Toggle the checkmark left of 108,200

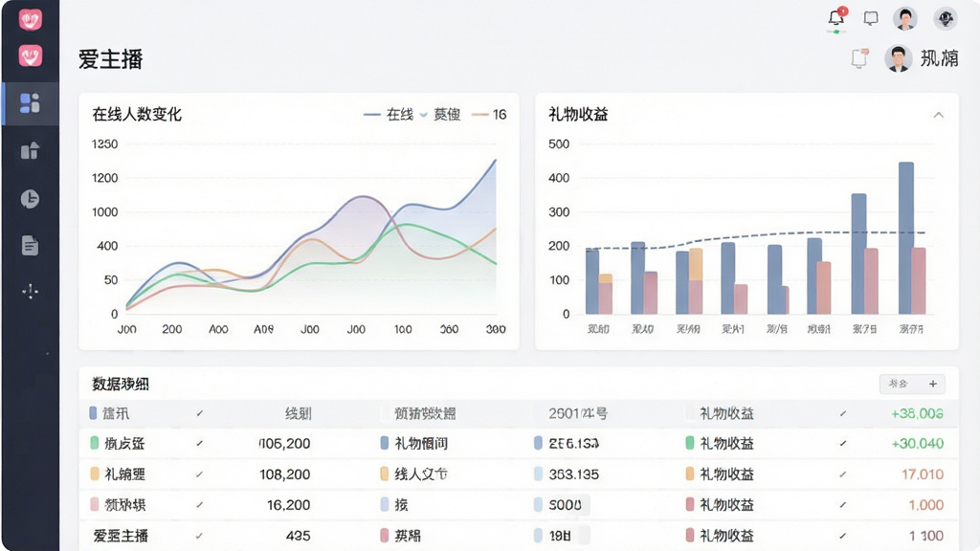click(x=199, y=474)
